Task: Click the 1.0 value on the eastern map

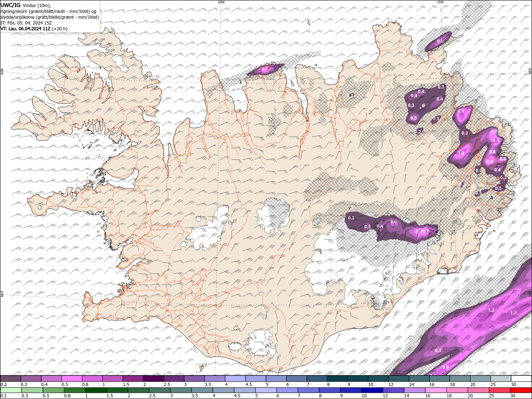Action: [x=461, y=153]
